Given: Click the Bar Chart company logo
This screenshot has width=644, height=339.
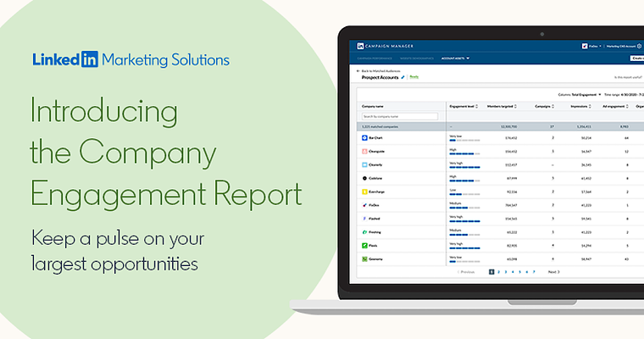Looking at the screenshot, I should point(364,138).
